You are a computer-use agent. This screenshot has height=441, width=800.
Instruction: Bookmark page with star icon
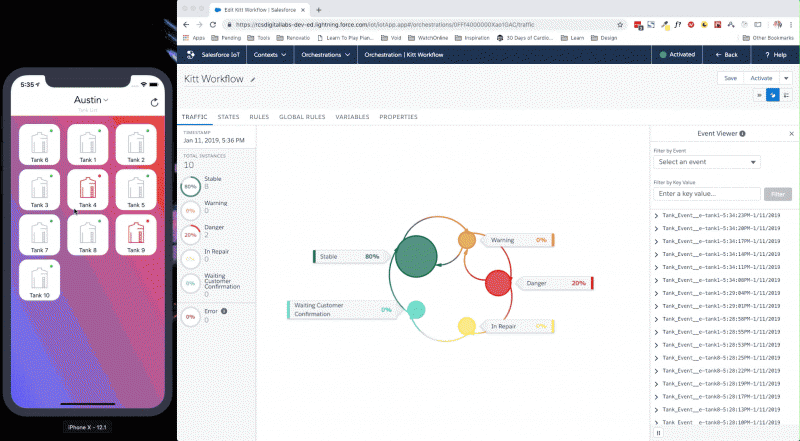pyautogui.click(x=620, y=24)
